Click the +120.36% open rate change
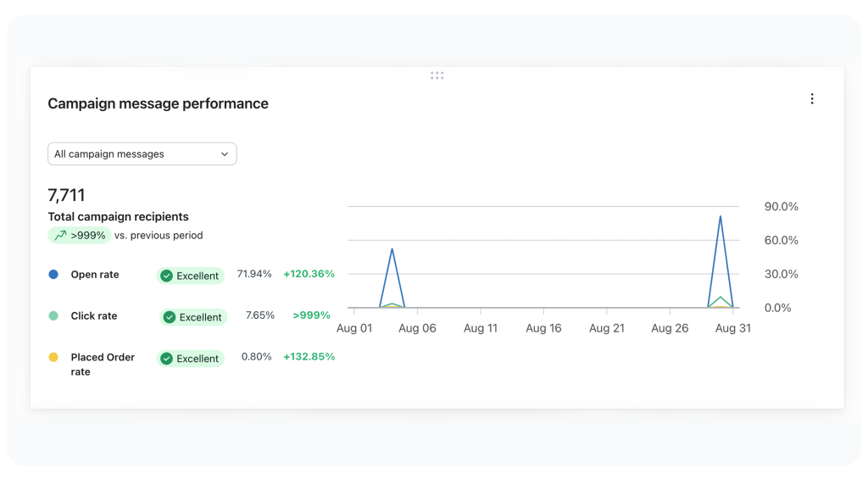The image size is (868, 480). (309, 274)
